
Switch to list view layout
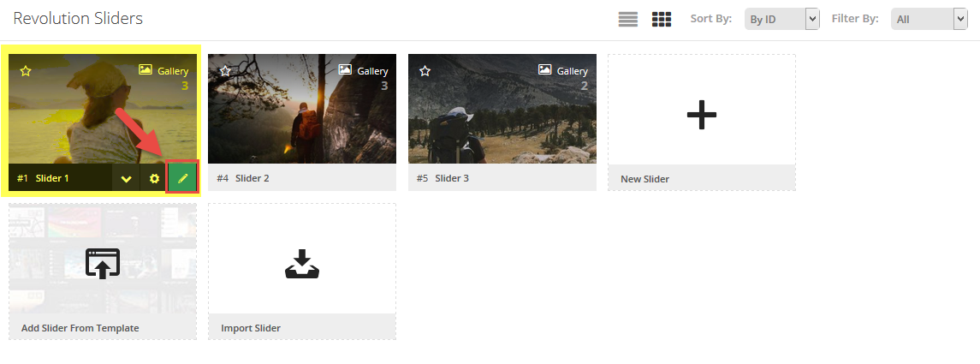pos(628,19)
